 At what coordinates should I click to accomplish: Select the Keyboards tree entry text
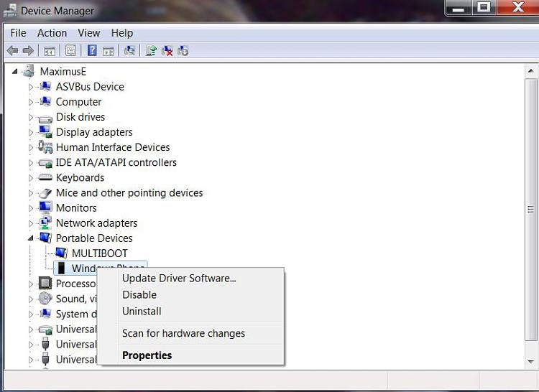[x=80, y=178]
